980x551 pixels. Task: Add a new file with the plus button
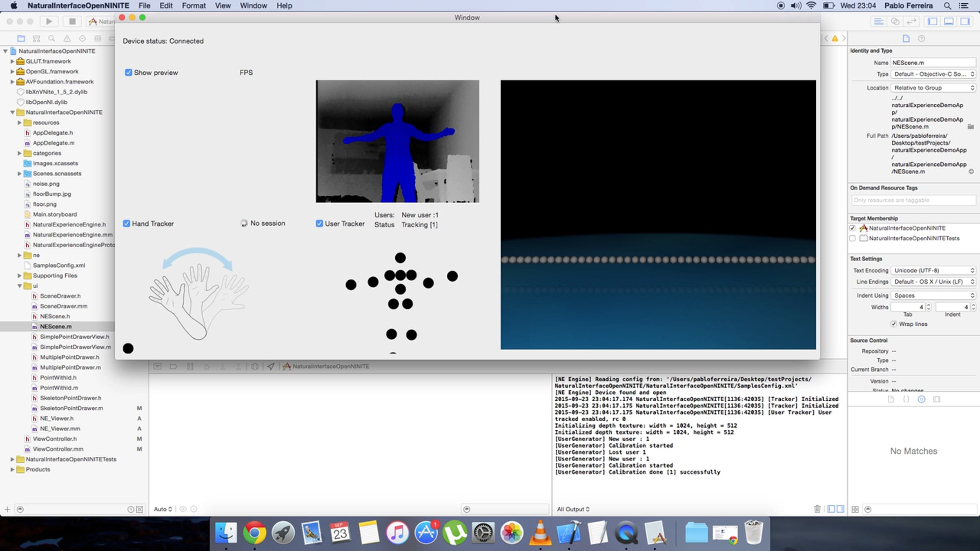[x=7, y=509]
